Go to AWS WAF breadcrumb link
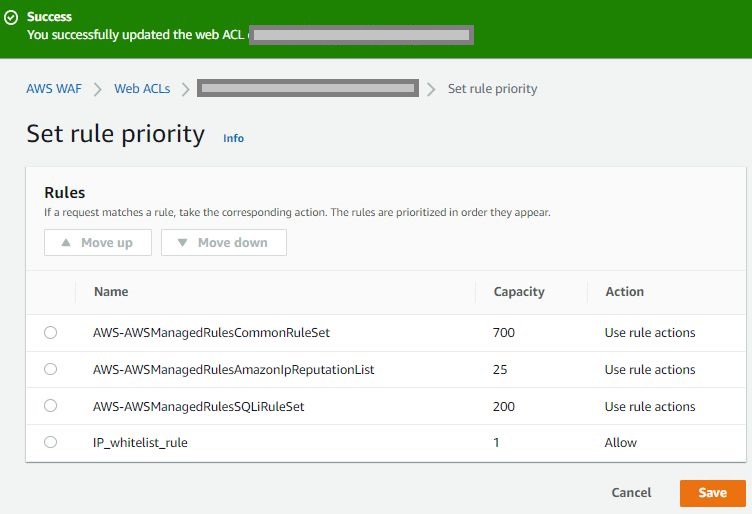Viewport: 752px width, 514px height. tap(54, 89)
